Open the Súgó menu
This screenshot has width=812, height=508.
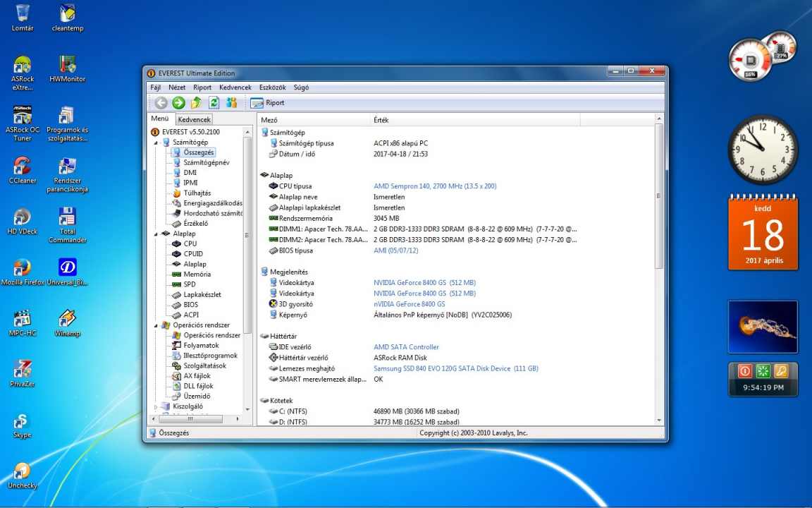pyautogui.click(x=301, y=87)
